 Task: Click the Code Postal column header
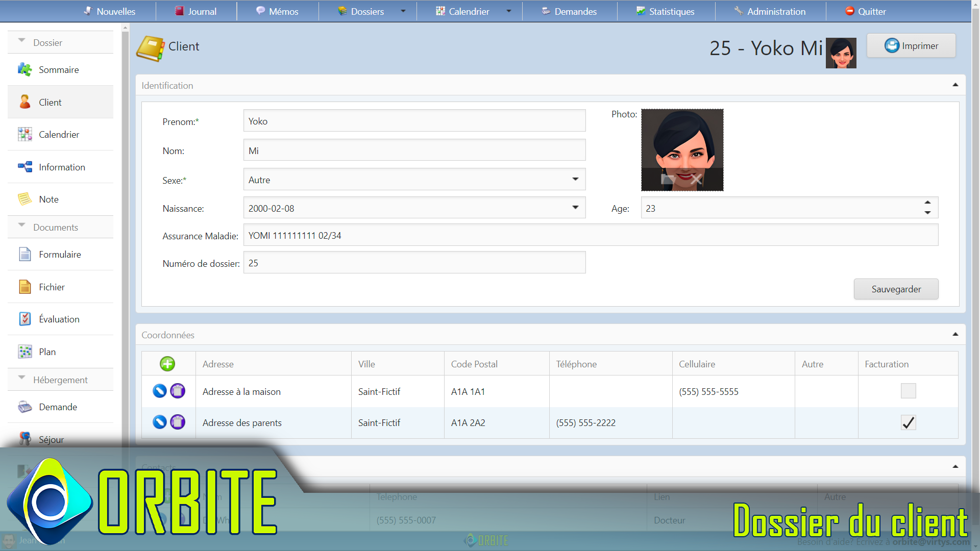click(x=497, y=364)
